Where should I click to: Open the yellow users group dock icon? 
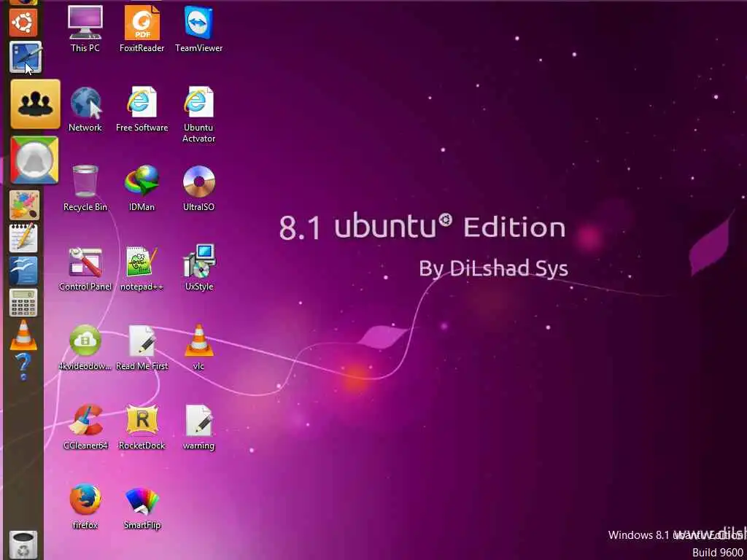pos(35,104)
